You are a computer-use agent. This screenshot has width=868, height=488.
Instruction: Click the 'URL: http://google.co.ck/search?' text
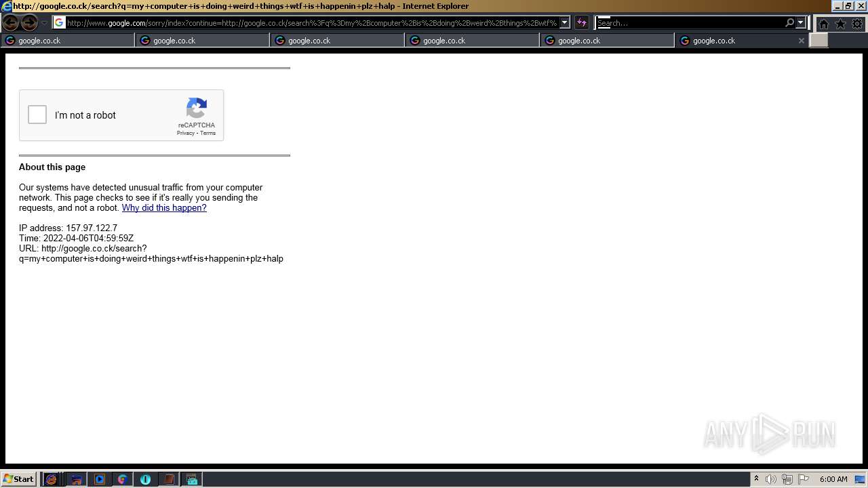(83, 249)
